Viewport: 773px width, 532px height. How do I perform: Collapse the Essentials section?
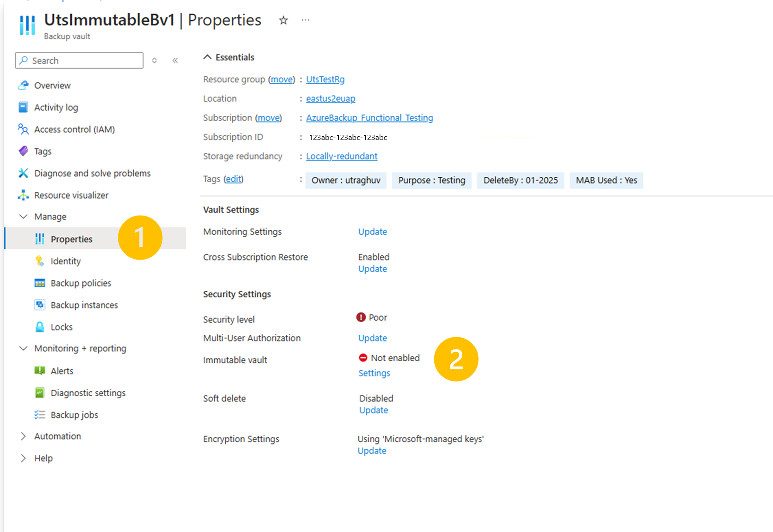[x=207, y=57]
